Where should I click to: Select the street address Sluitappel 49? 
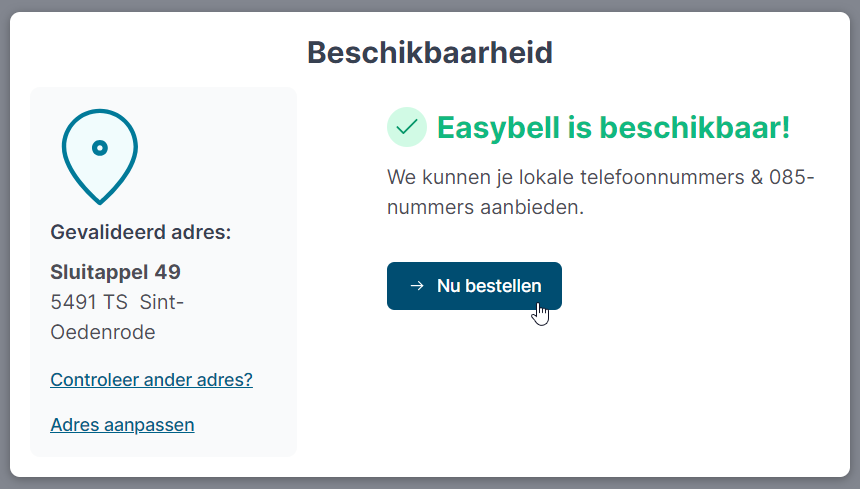coord(115,272)
